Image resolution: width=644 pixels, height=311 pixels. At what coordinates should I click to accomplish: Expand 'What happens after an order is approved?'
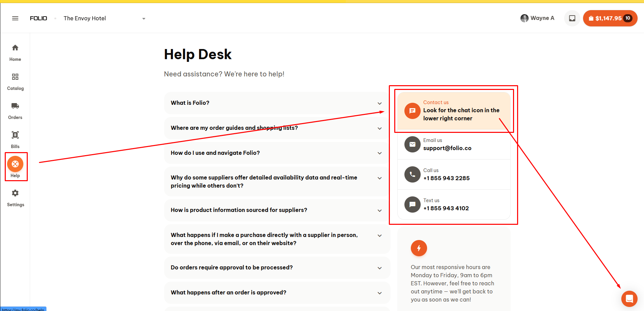[x=277, y=293]
